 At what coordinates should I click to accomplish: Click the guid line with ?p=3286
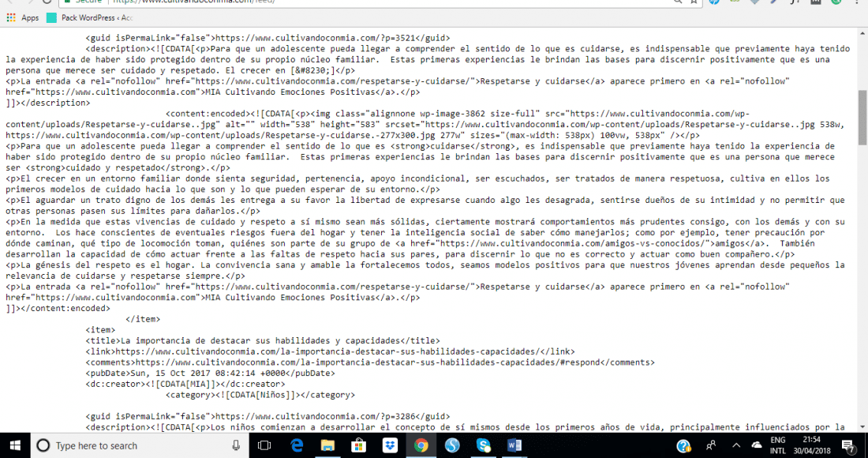pyautogui.click(x=268, y=416)
